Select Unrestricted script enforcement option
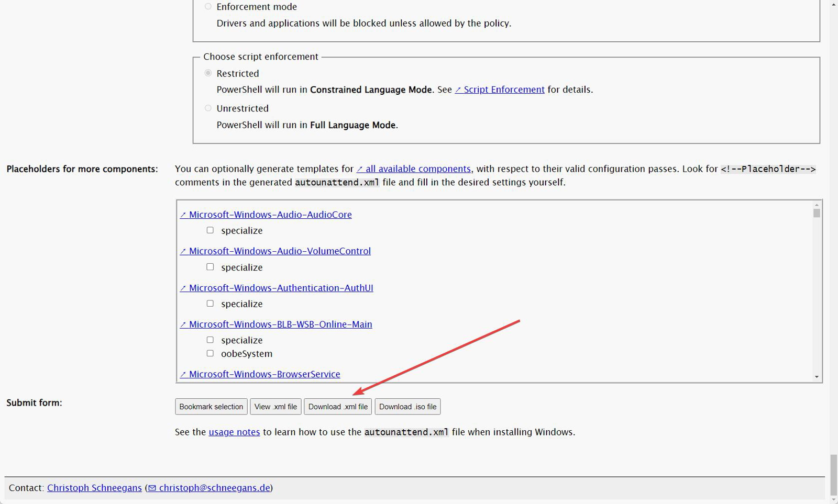This screenshot has width=838, height=504. (208, 108)
